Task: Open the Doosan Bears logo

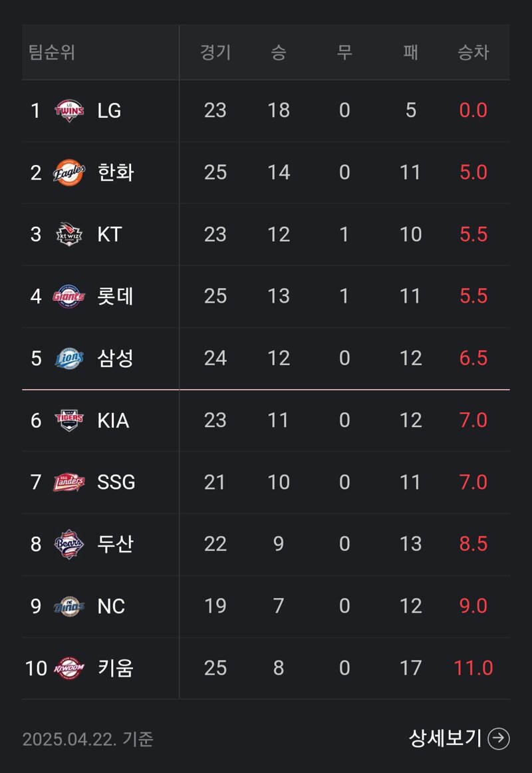Action: tap(69, 544)
